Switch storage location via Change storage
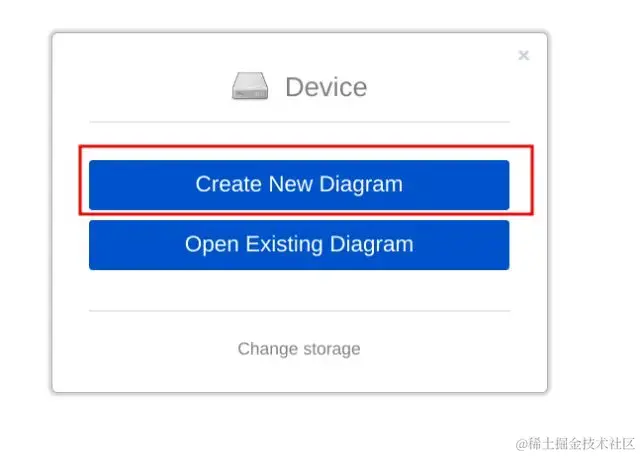The width and height of the screenshot is (640, 456). coord(298,349)
